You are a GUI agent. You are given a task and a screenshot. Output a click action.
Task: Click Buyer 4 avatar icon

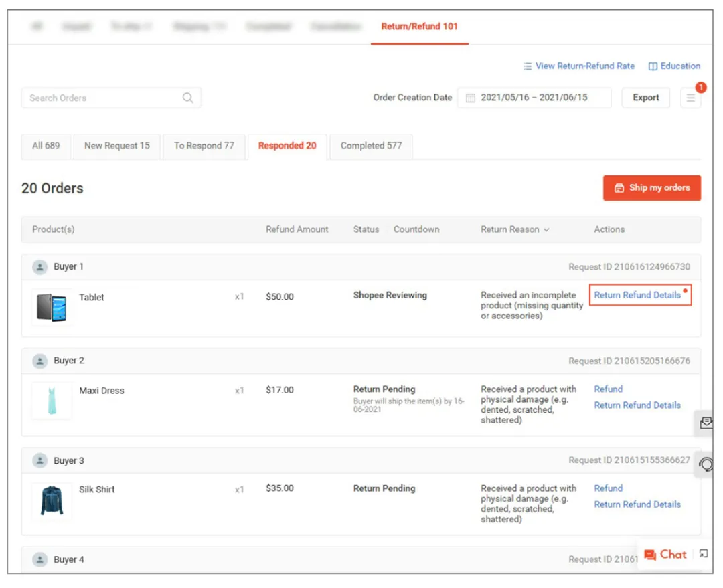pyautogui.click(x=40, y=559)
